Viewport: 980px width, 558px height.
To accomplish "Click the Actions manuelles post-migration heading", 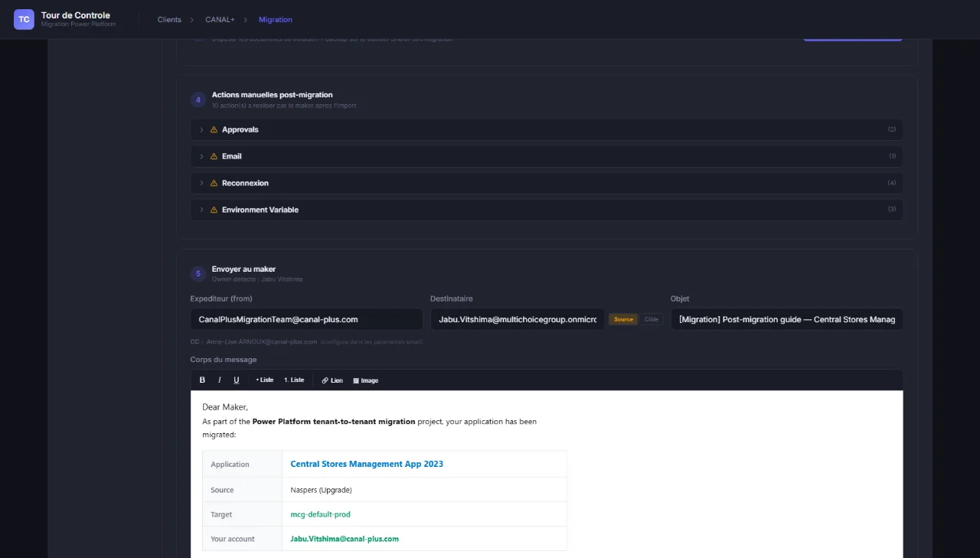I will [273, 95].
